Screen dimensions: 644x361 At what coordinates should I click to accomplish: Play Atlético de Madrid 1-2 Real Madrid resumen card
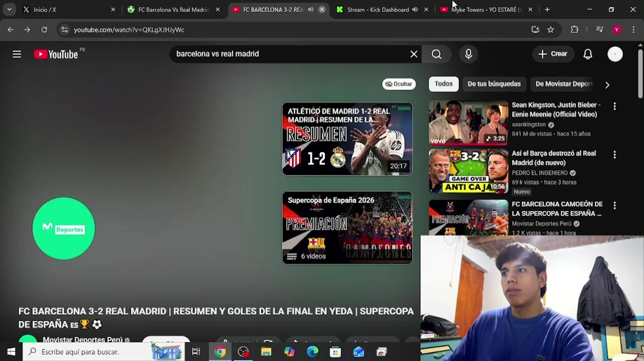pyautogui.click(x=347, y=139)
